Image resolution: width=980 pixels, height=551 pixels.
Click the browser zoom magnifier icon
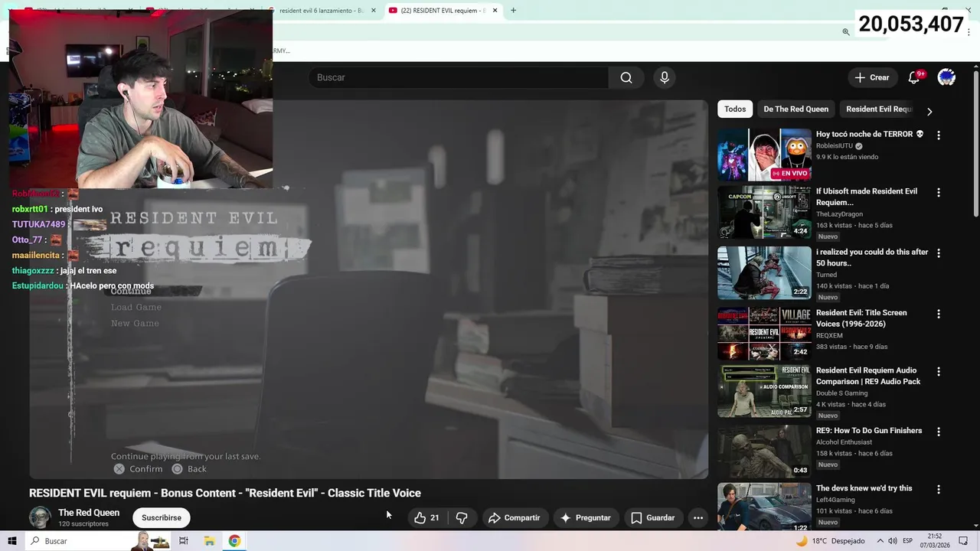[846, 32]
